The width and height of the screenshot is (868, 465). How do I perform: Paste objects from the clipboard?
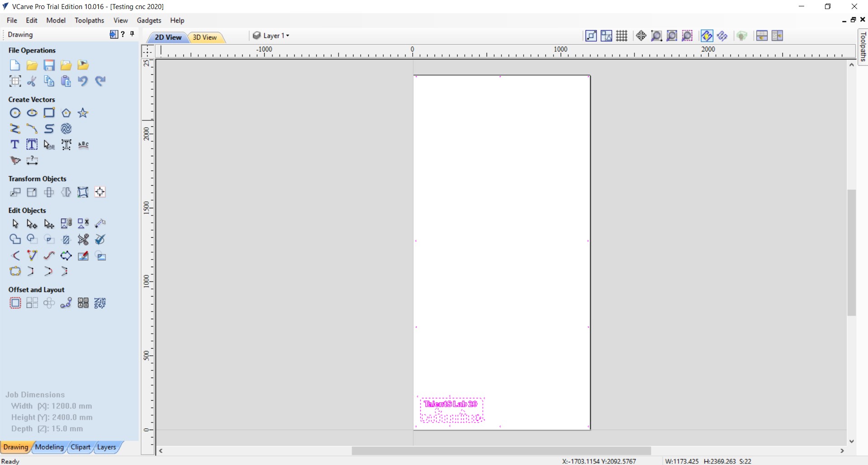[x=66, y=81]
